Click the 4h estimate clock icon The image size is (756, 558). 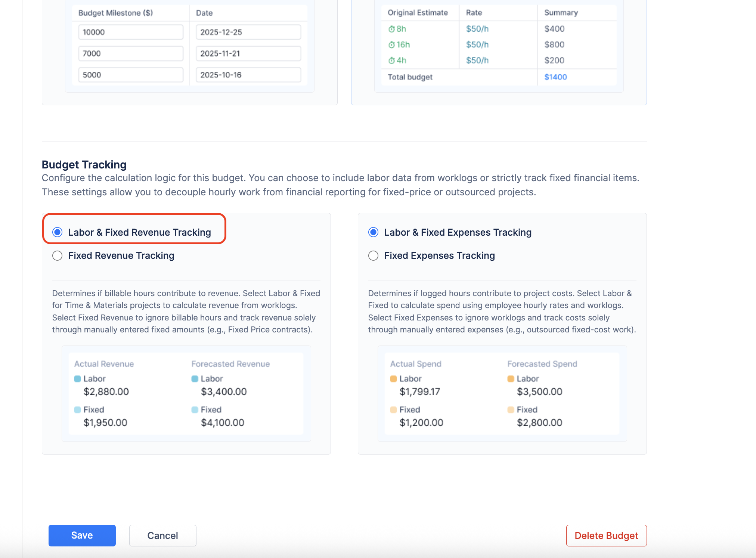point(391,61)
